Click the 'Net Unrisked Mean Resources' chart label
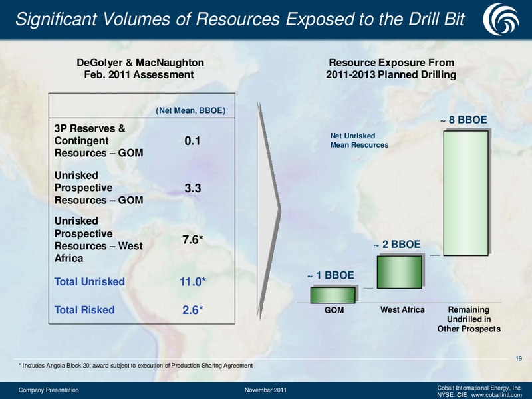 point(359,140)
